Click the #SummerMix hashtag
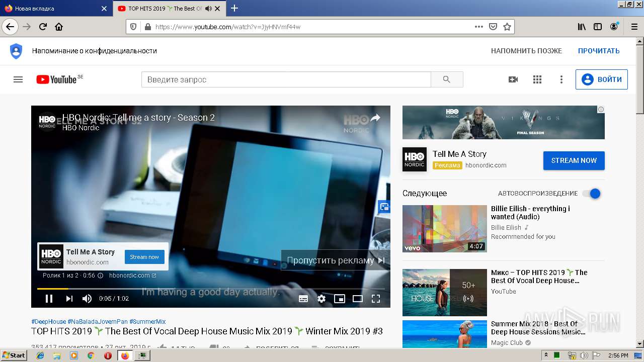This screenshot has width=644, height=362. pos(147,322)
